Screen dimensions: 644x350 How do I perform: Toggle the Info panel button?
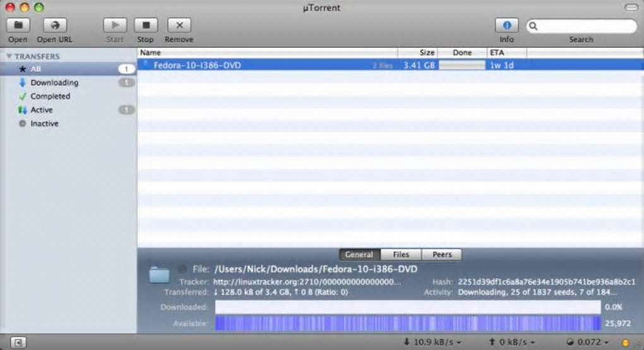click(507, 25)
